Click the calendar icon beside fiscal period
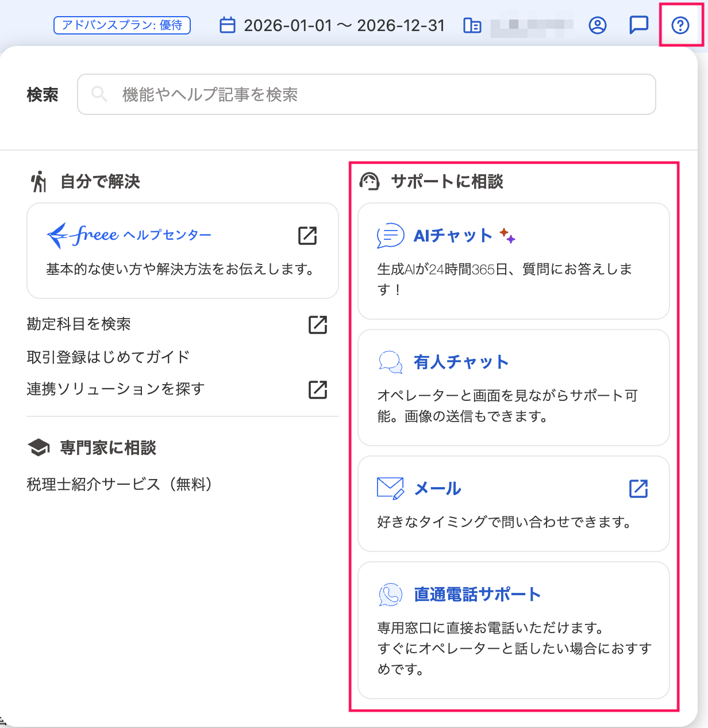The height and width of the screenshot is (728, 708). (228, 25)
